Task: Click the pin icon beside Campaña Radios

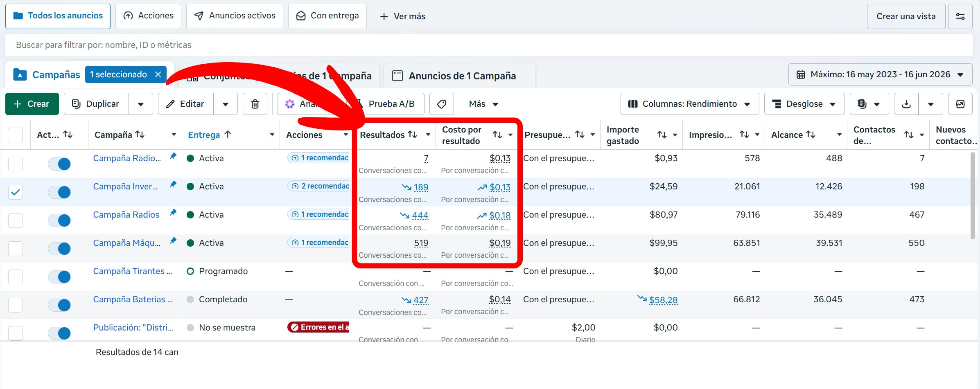Action: (173, 212)
